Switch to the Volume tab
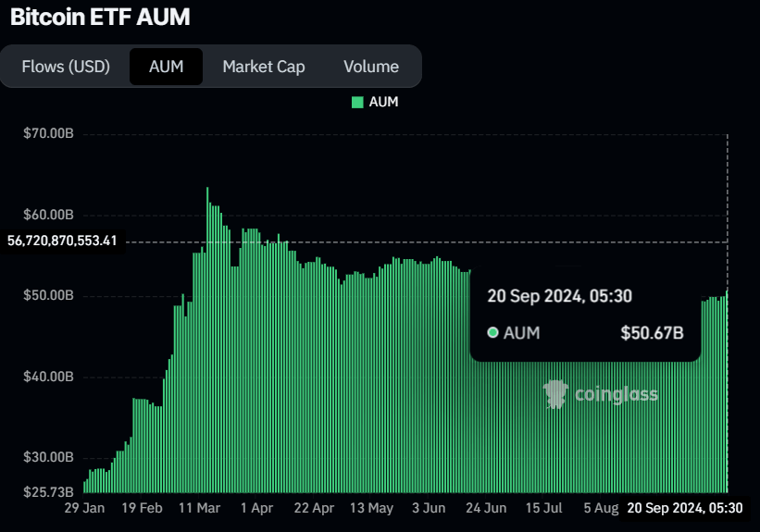The image size is (760, 532). tap(371, 67)
